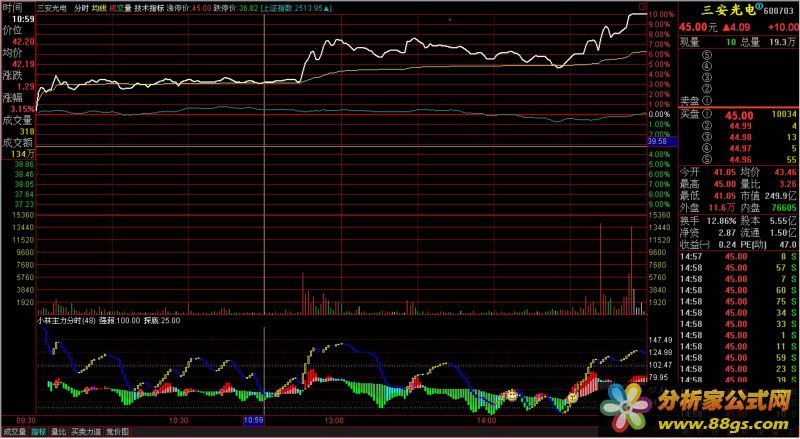Click the 现量 10 value
800x439 pixels.
[x=731, y=43]
